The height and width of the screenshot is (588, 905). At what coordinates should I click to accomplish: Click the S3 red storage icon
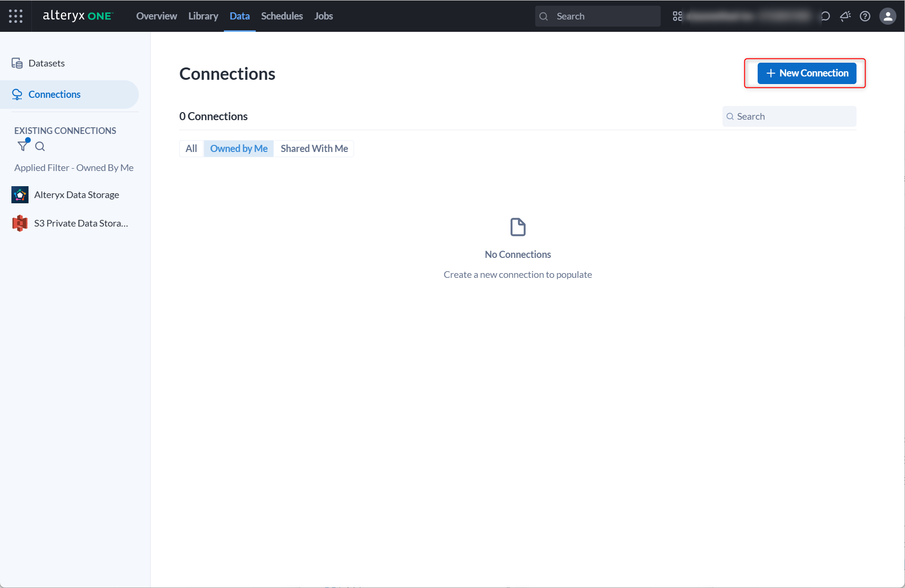point(20,223)
